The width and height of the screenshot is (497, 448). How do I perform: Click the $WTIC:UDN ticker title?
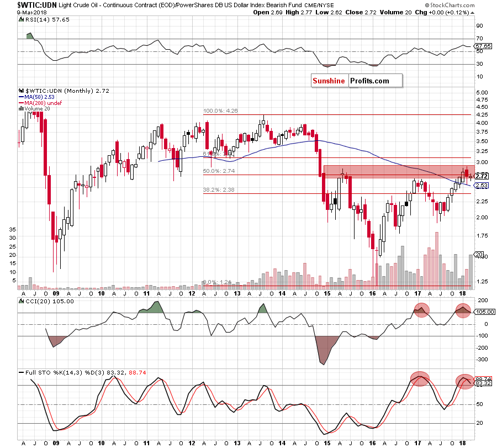click(x=37, y=5)
